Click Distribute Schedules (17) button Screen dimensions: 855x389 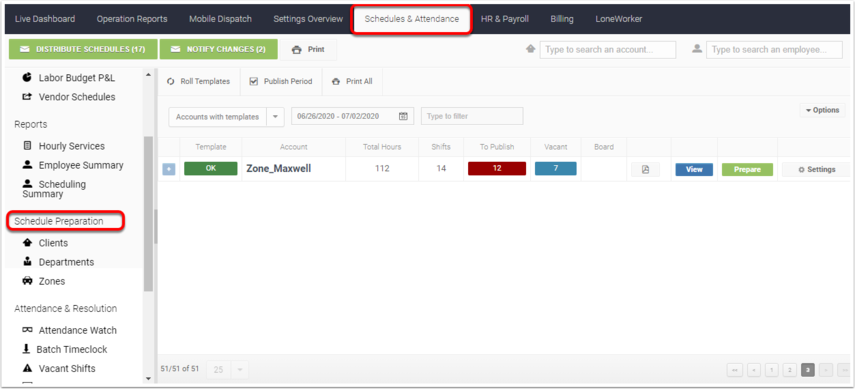pyautogui.click(x=83, y=49)
